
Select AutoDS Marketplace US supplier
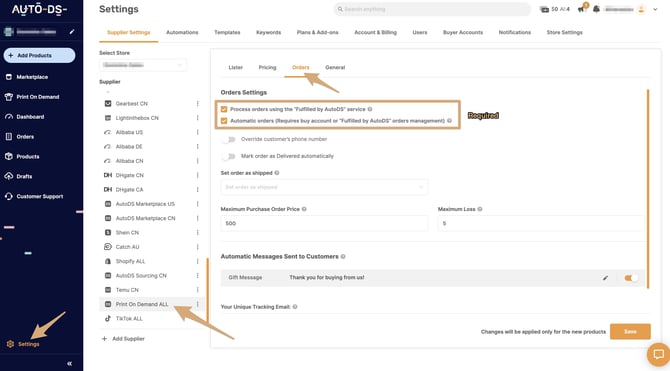145,204
